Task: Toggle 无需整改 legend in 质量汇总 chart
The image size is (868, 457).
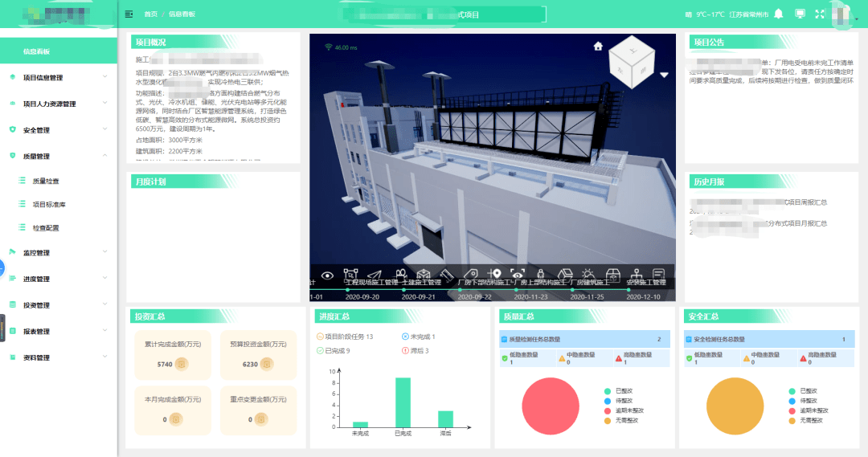Action: (621, 421)
